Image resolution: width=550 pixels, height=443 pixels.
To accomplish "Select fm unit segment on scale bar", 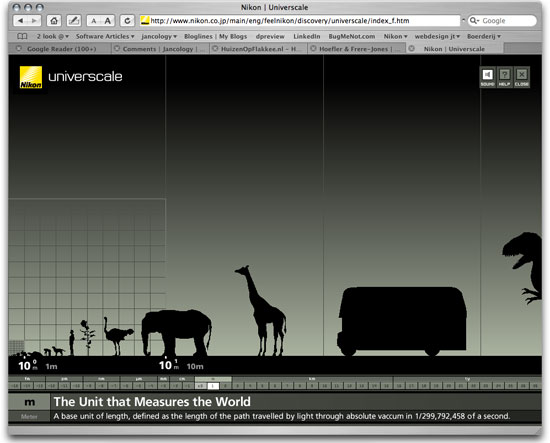I will coord(27,379).
